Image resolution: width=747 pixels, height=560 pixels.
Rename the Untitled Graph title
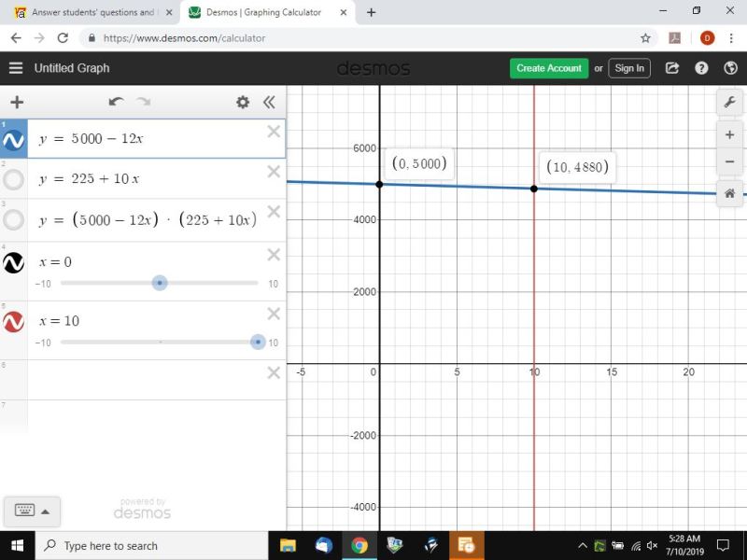(72, 68)
